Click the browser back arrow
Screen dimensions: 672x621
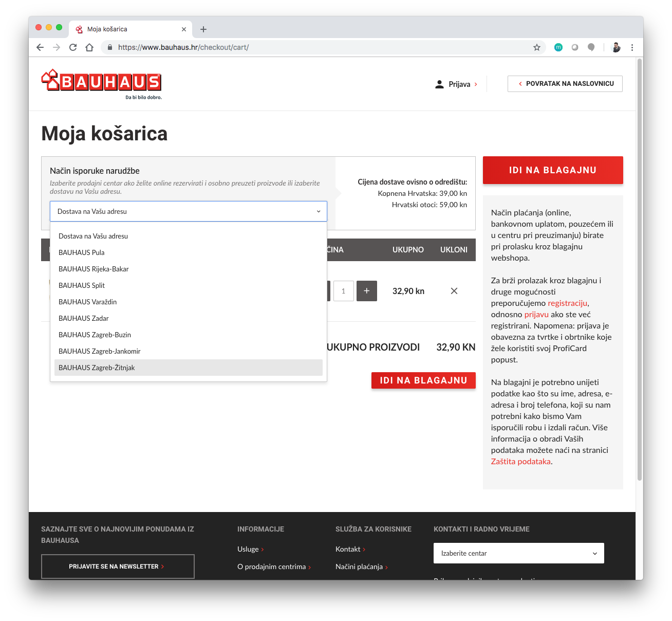[x=40, y=47]
